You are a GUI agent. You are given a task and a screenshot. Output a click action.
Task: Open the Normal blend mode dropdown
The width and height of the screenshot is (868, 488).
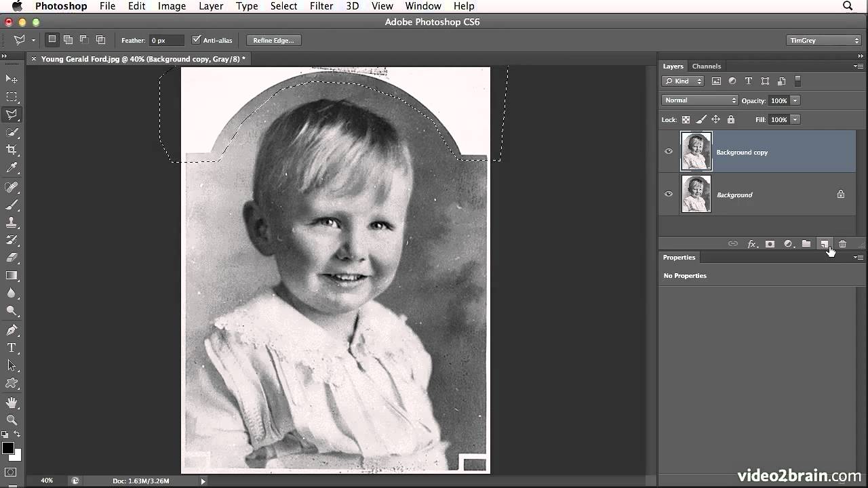tap(700, 100)
